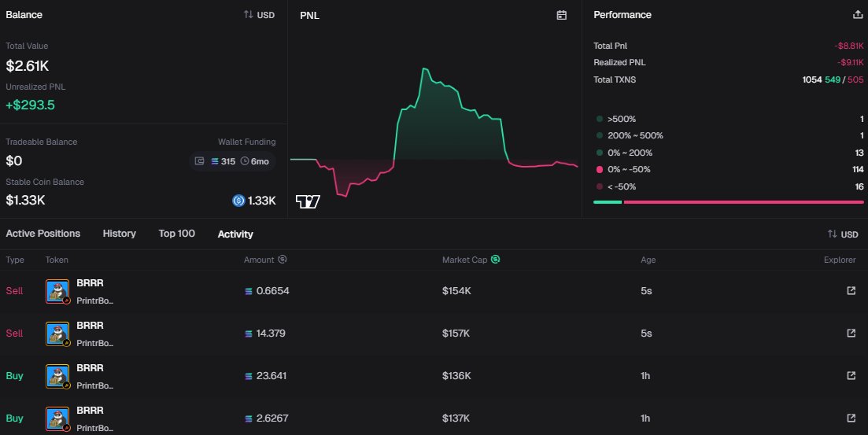Image resolution: width=868 pixels, height=435 pixels.
Task: Click the USDC stablecoin icon
Action: [238, 201]
